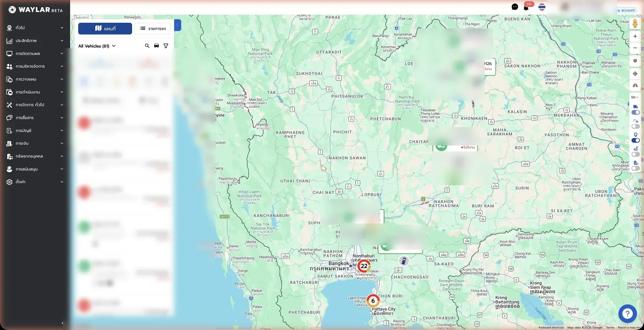This screenshot has width=644, height=330.
Task: Search vehicles with magnifier icon
Action: 147,46
